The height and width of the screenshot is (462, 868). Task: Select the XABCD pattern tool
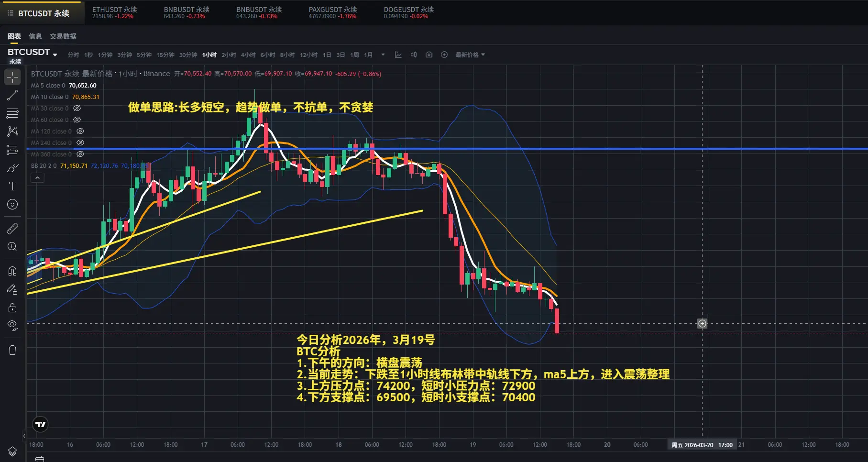pos(12,132)
